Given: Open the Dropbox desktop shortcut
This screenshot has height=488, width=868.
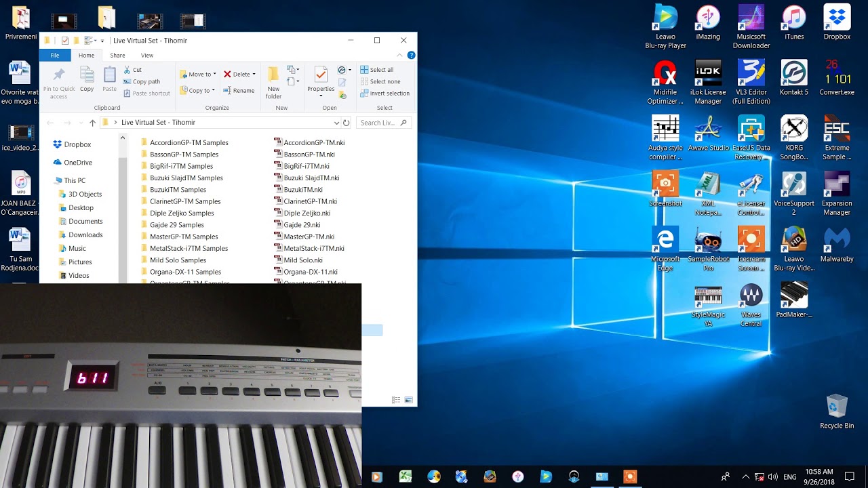Looking at the screenshot, I should tap(837, 22).
